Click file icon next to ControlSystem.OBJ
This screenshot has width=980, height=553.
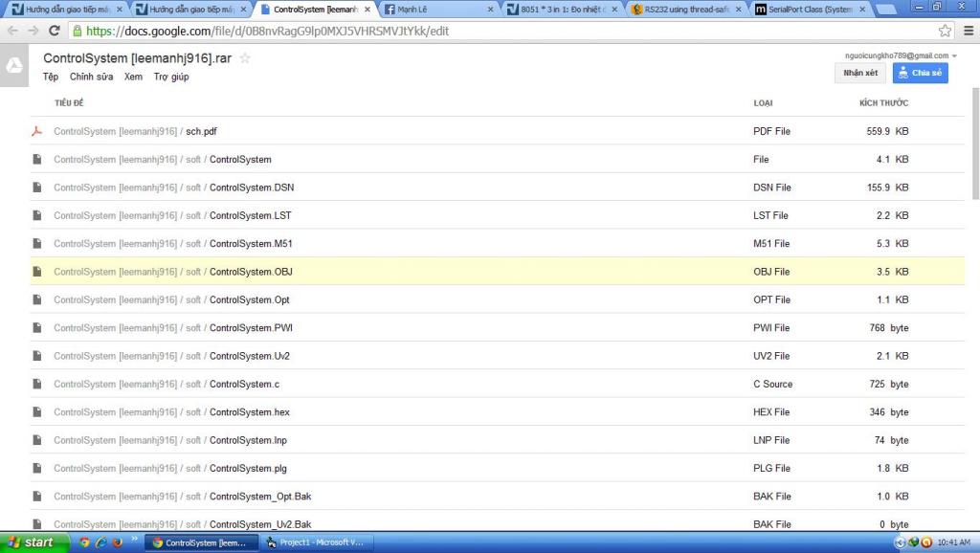pos(37,272)
